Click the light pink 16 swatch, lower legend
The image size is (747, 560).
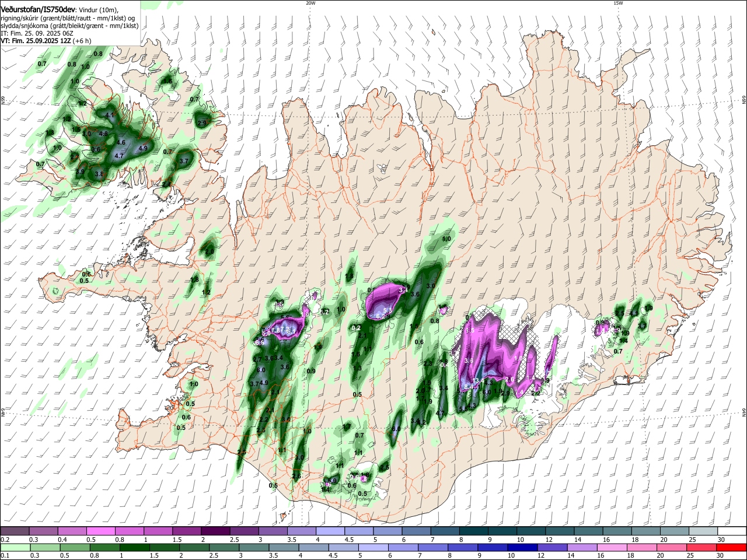(x=612, y=548)
